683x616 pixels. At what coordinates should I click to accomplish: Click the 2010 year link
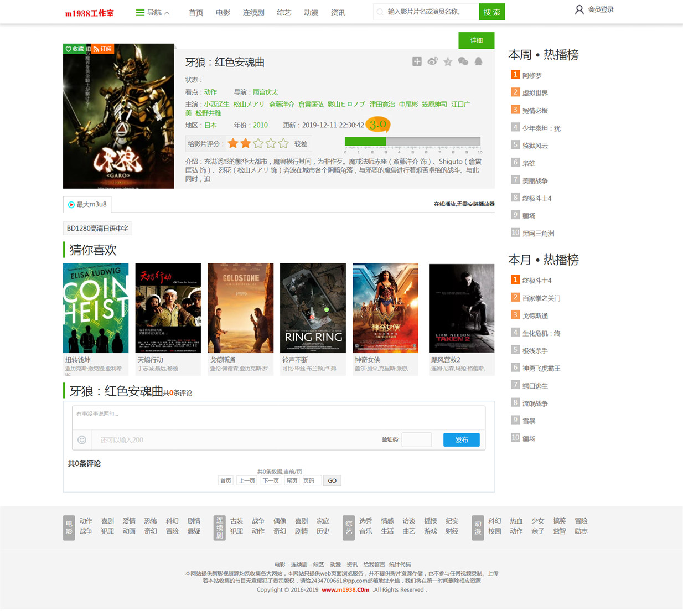(x=260, y=125)
